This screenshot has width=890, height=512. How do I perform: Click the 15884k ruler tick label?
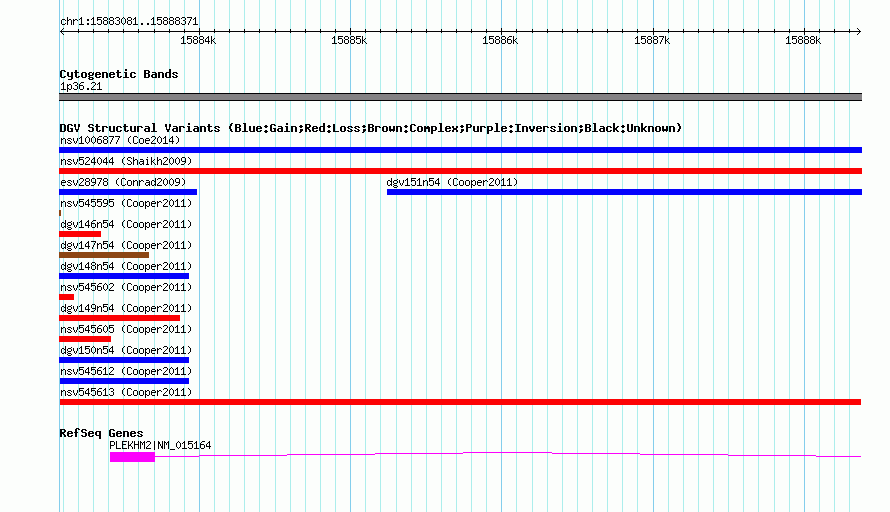click(198, 40)
